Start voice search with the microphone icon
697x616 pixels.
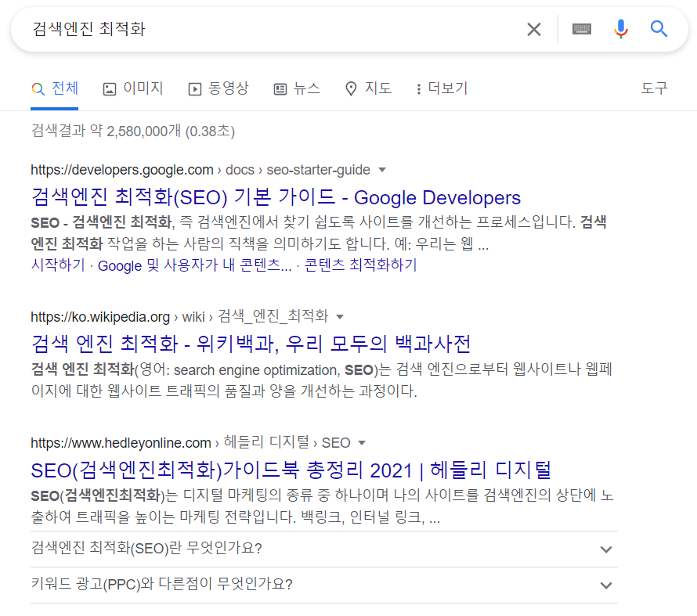(621, 29)
